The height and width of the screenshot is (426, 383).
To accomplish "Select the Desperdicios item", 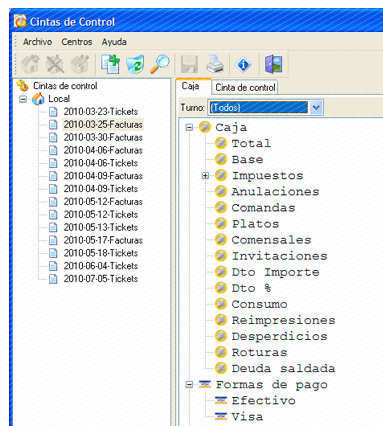I will point(279,336).
